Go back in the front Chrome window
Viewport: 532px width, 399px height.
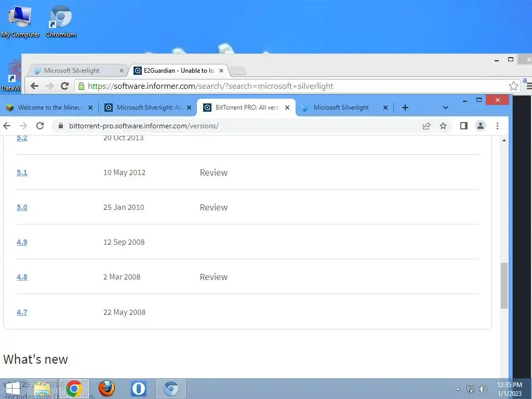click(x=7, y=126)
